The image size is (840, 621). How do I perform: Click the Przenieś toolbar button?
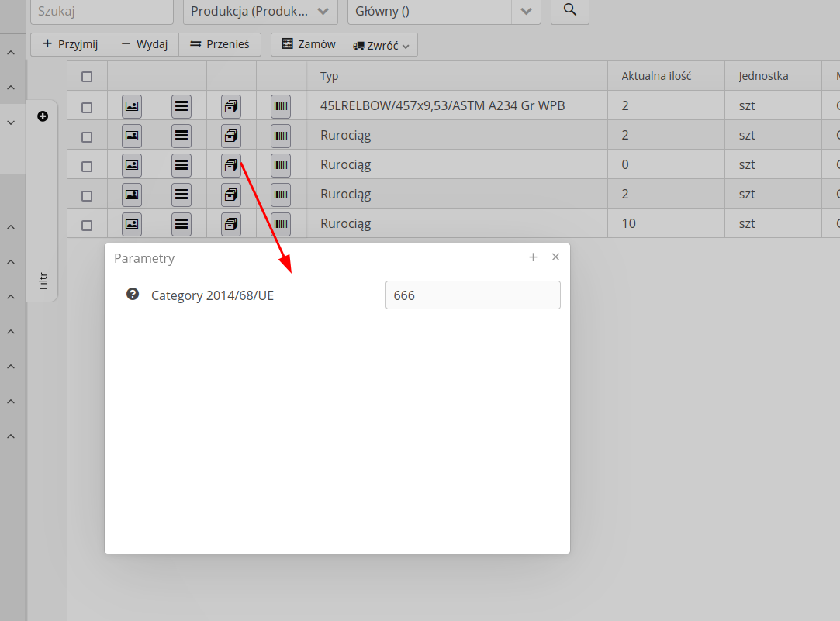tap(220, 44)
